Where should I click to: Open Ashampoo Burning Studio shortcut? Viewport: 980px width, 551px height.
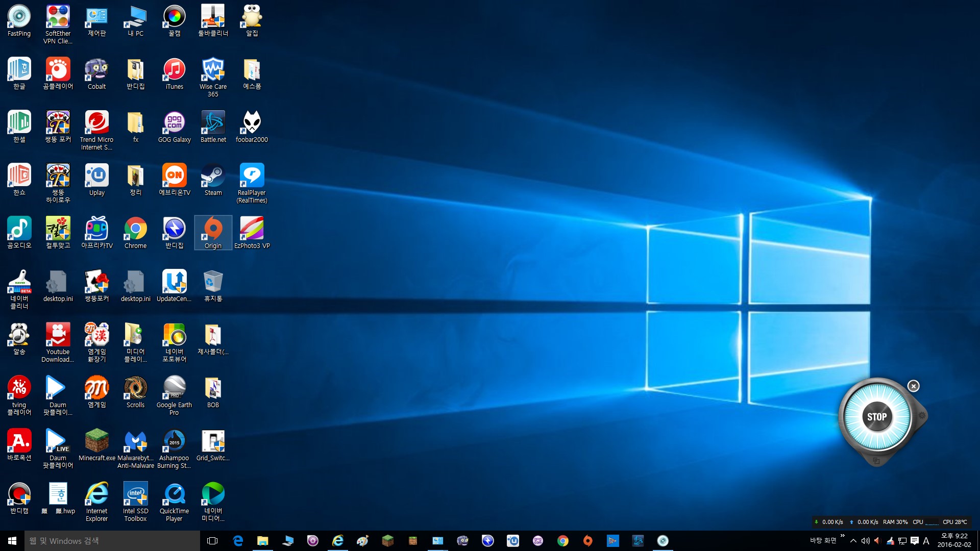point(174,449)
